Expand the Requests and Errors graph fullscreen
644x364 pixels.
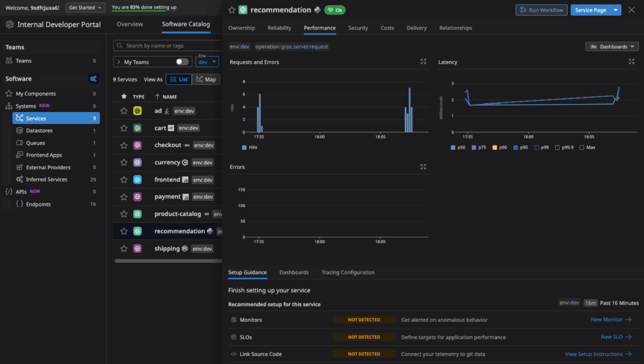(x=423, y=62)
